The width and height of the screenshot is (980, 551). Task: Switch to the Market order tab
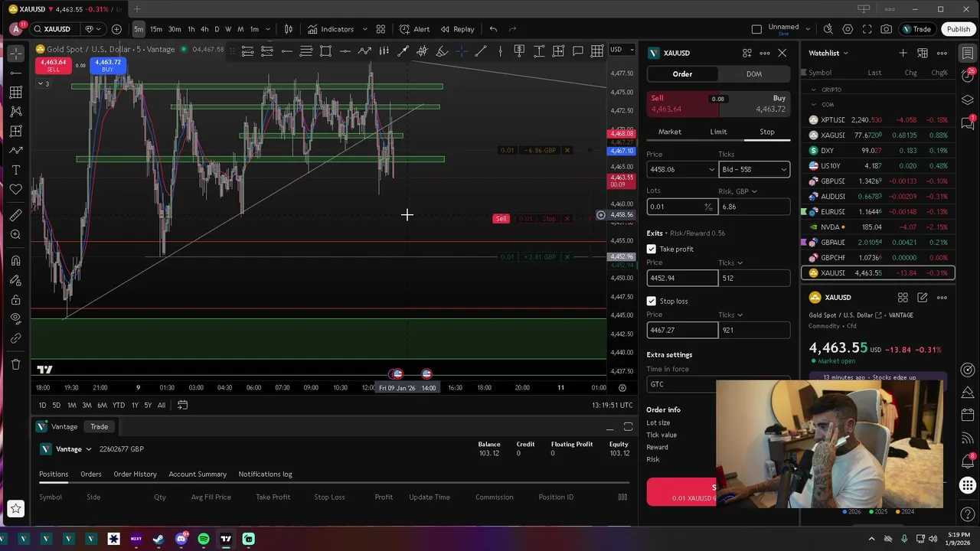[x=670, y=132]
